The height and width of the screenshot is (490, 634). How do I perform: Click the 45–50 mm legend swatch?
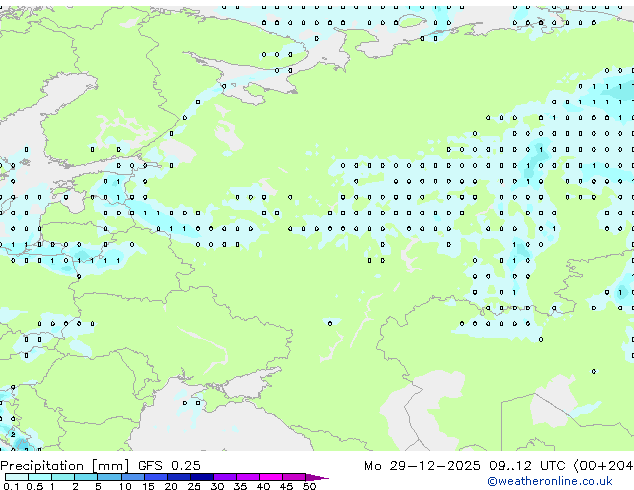click(x=294, y=477)
